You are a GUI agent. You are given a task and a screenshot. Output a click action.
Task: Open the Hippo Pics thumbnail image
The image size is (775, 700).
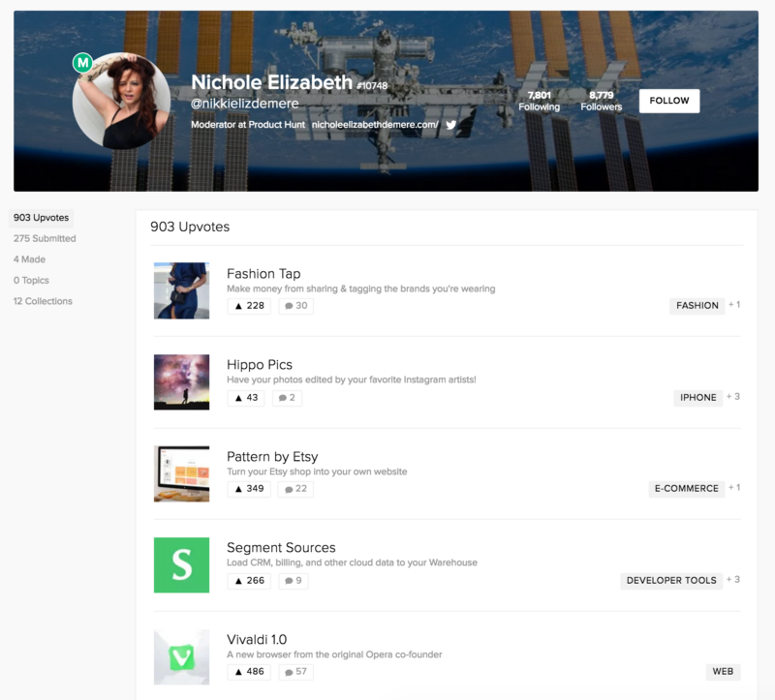tap(181, 381)
